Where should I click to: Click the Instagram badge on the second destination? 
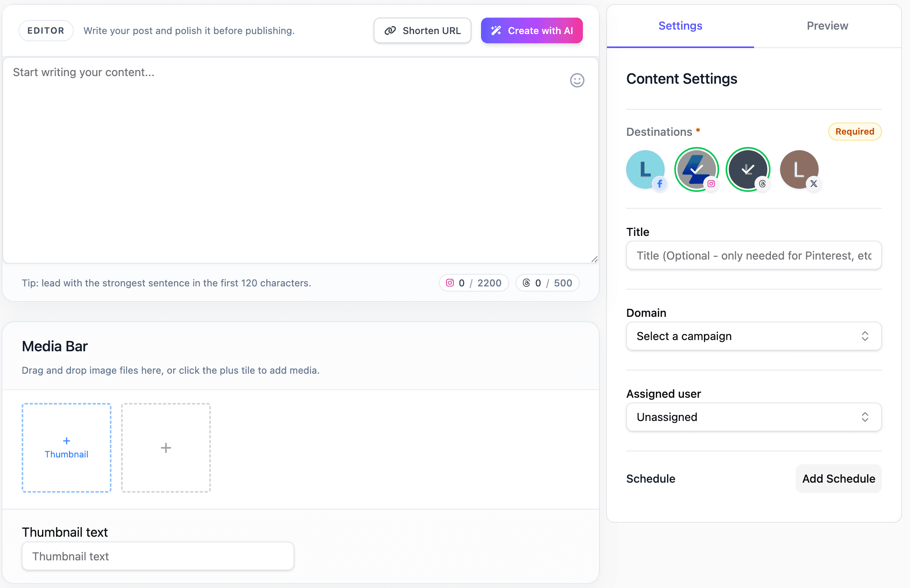pyautogui.click(x=711, y=184)
